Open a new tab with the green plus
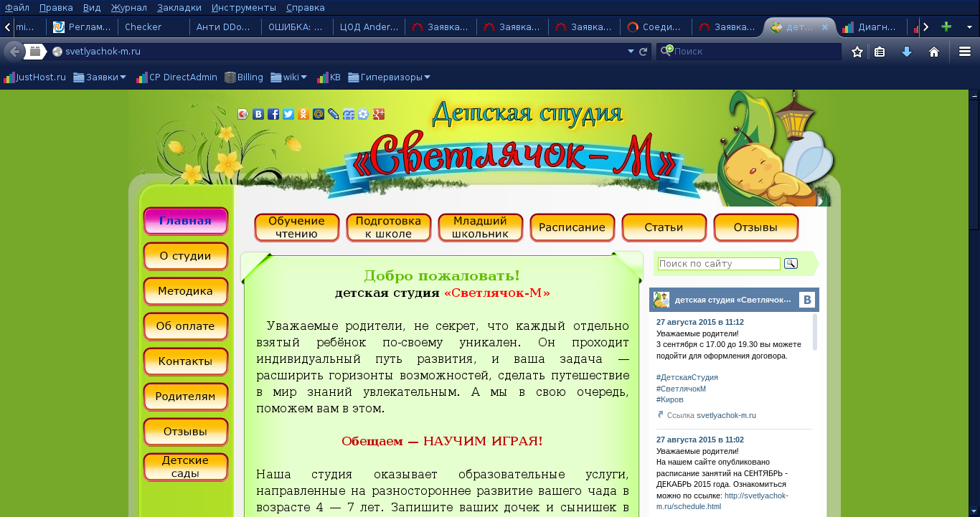 pyautogui.click(x=946, y=27)
